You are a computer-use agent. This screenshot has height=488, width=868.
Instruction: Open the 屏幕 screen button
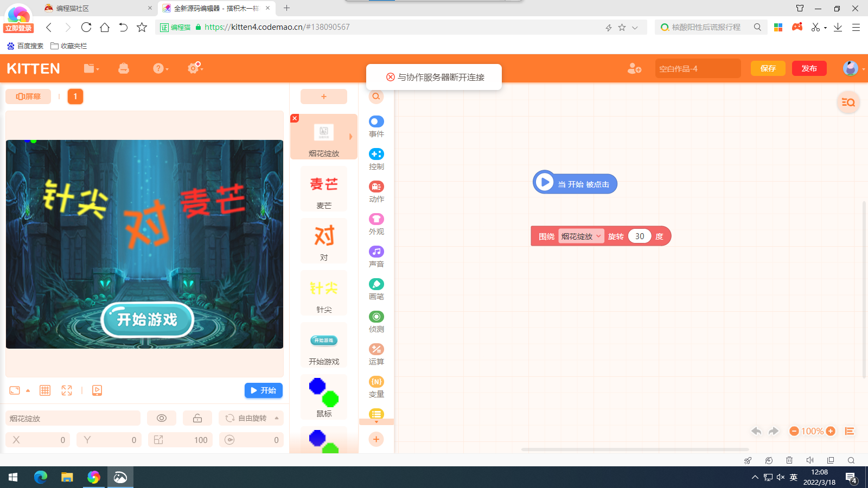[28, 97]
